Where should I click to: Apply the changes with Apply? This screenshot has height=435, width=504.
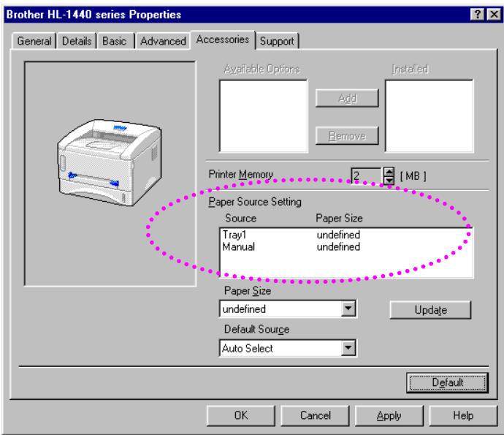click(389, 415)
